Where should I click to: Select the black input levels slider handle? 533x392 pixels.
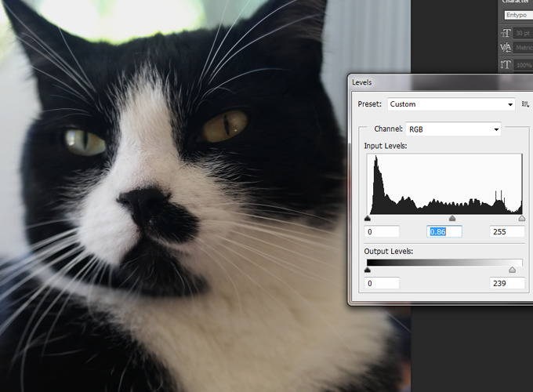(367, 218)
